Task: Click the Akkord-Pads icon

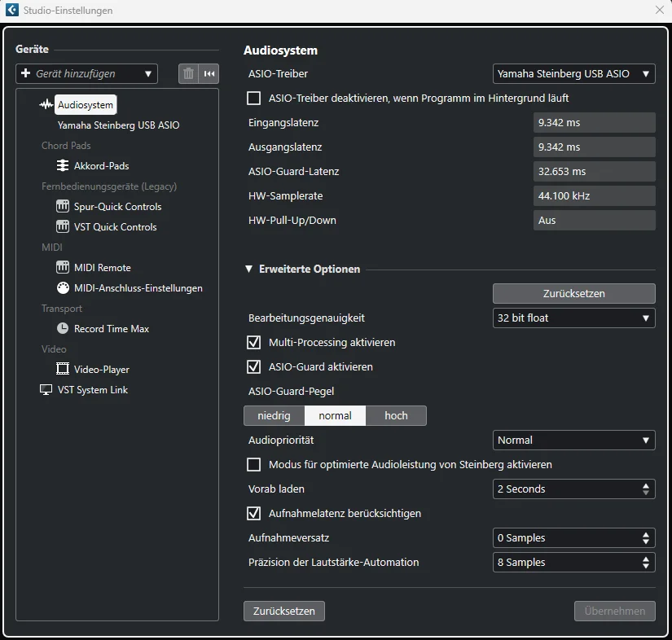Action: (x=63, y=166)
